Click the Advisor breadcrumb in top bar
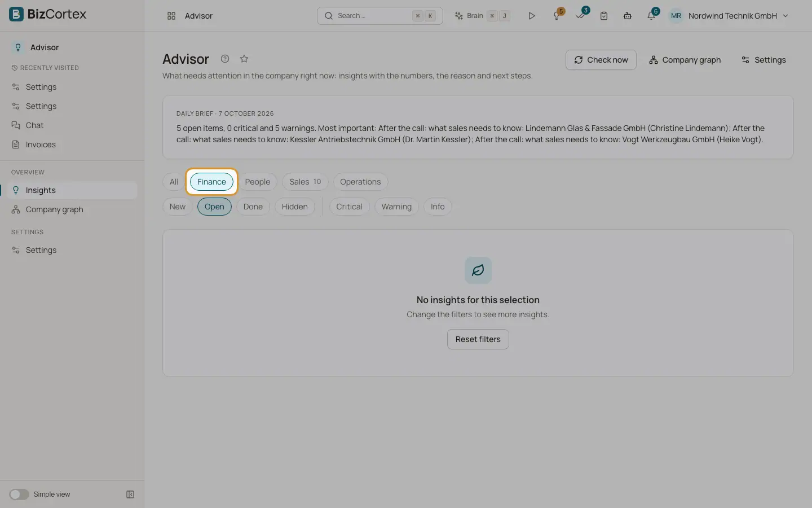This screenshot has width=812, height=508. (x=198, y=16)
